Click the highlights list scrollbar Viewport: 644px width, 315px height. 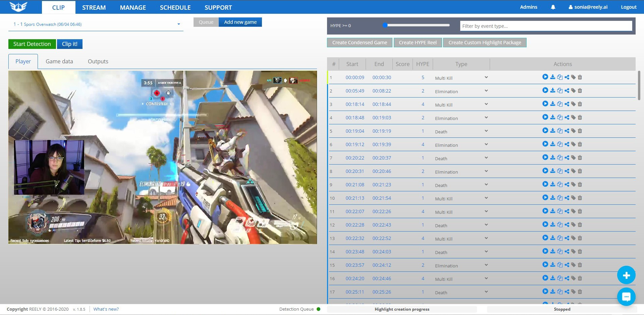coord(639,85)
